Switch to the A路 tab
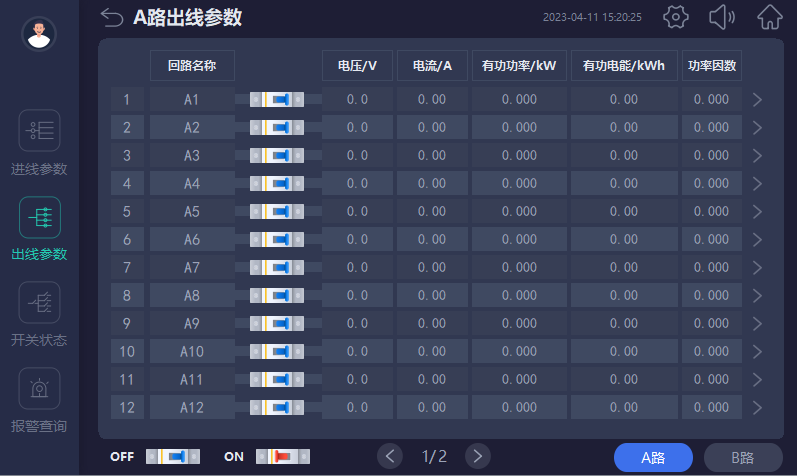The image size is (797, 476). [653, 457]
